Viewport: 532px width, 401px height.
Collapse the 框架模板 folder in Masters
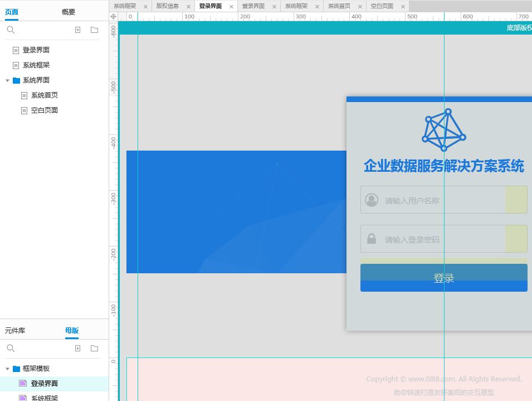click(x=8, y=369)
